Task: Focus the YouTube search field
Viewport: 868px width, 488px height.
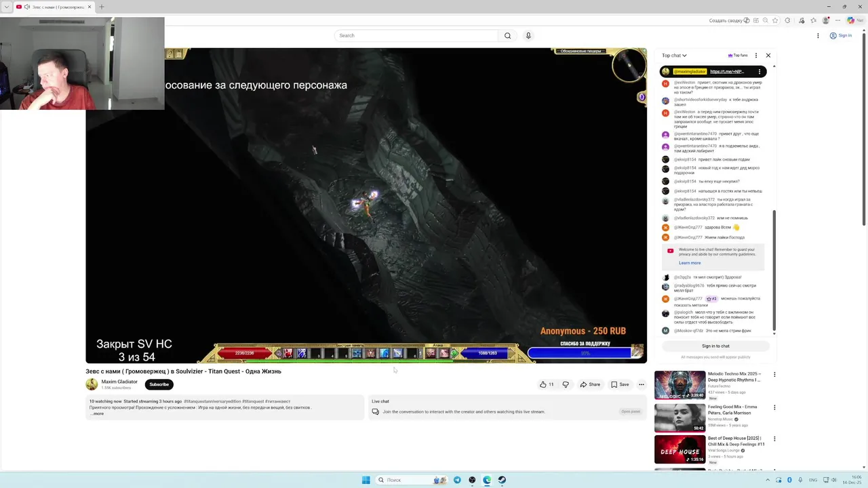Action: pyautogui.click(x=416, y=35)
